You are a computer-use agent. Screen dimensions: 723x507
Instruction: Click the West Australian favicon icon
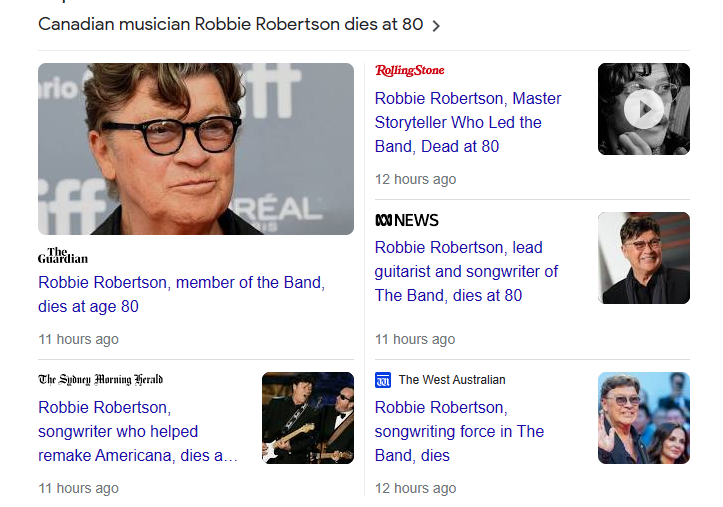[383, 380]
